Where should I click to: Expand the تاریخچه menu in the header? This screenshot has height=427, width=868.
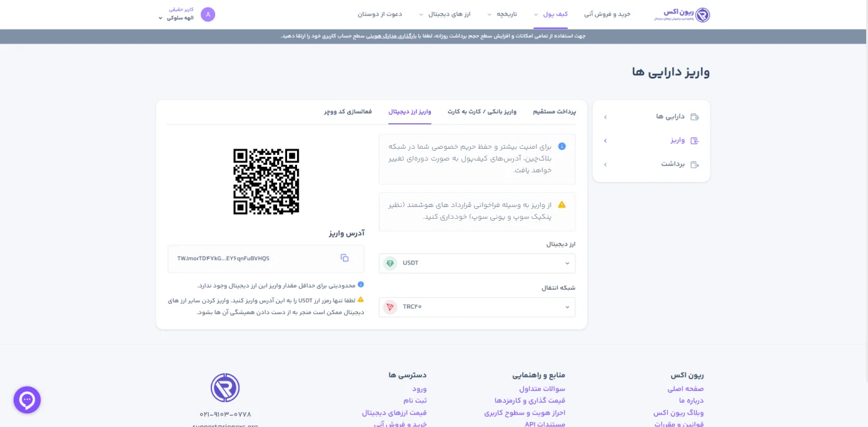(503, 14)
